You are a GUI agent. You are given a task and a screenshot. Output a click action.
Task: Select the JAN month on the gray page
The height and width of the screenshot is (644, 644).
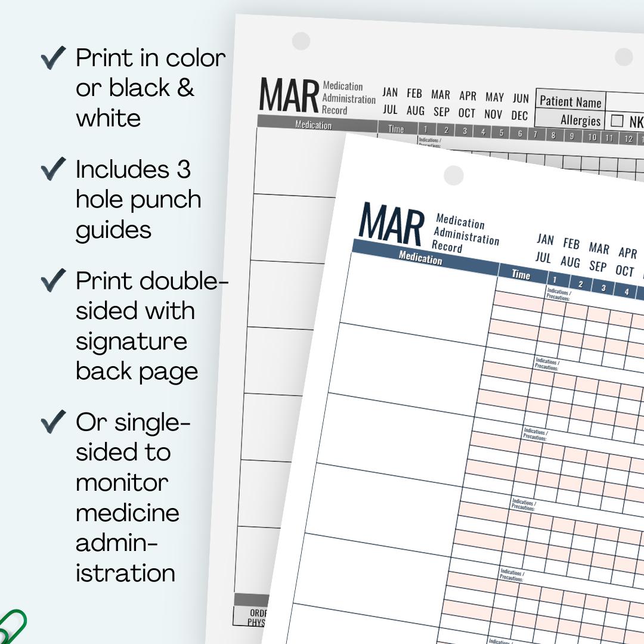click(390, 92)
